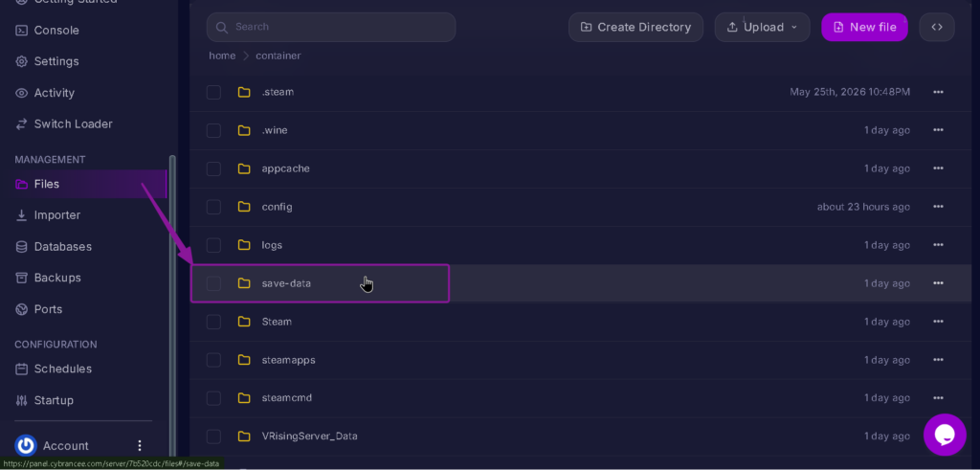Open three-dot options for save-data row
This screenshot has height=470, width=980.
point(938,283)
